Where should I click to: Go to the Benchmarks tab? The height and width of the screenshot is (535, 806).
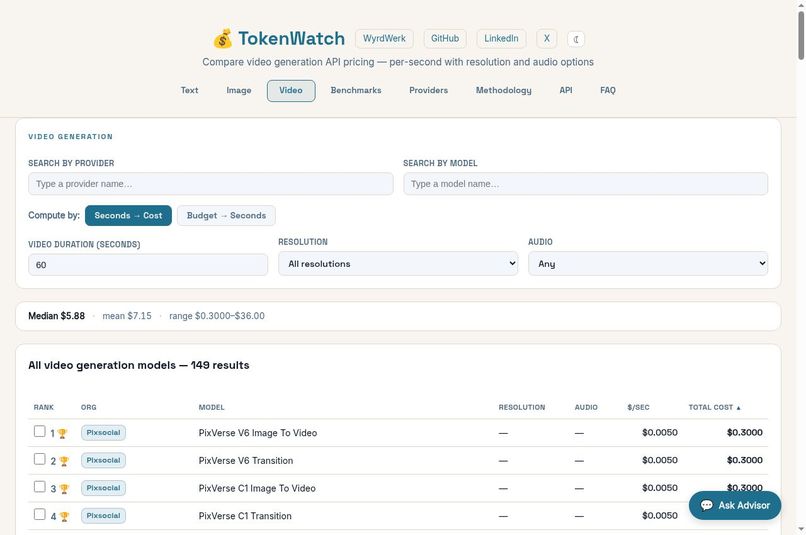coord(356,90)
